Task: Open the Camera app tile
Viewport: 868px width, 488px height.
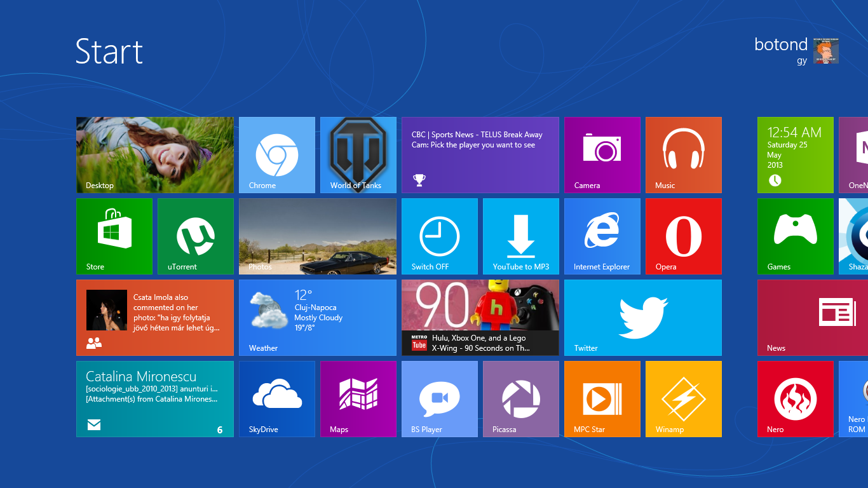Action: [x=602, y=155]
